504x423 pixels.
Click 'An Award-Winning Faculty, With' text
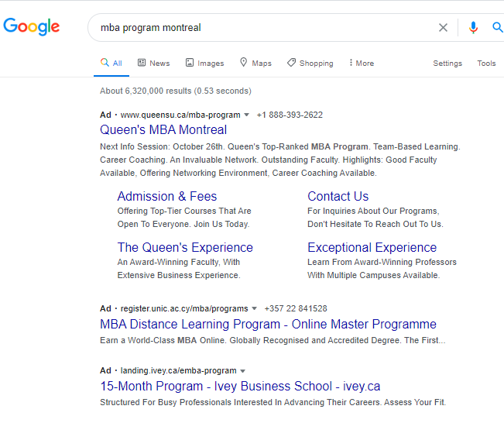(x=179, y=262)
